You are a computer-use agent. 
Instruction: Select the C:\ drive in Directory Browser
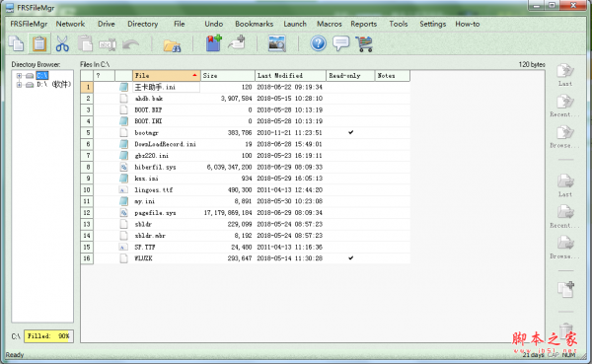click(x=42, y=76)
